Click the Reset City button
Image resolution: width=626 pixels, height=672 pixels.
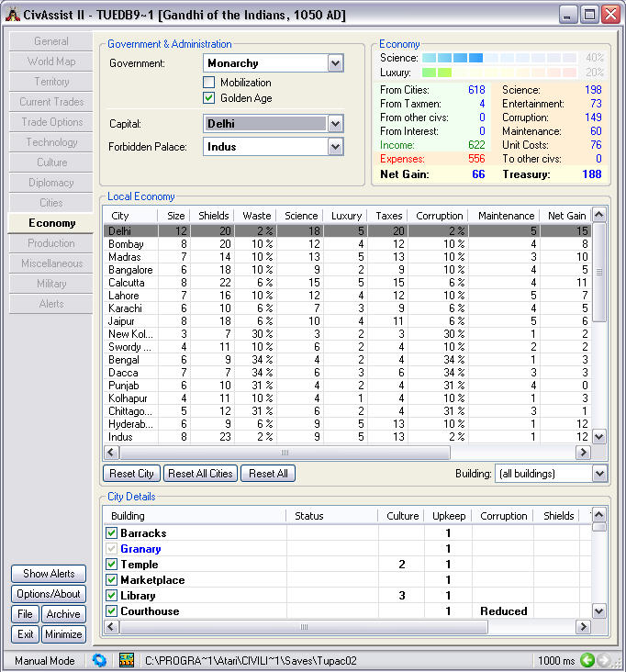tap(131, 474)
